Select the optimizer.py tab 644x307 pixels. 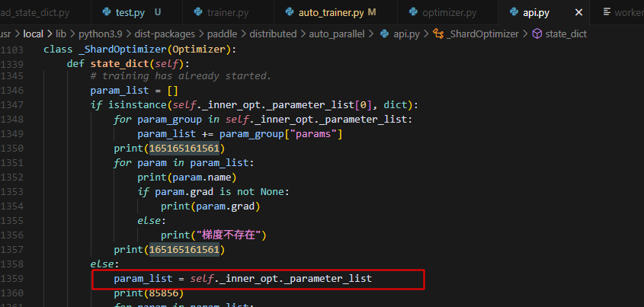click(x=450, y=12)
